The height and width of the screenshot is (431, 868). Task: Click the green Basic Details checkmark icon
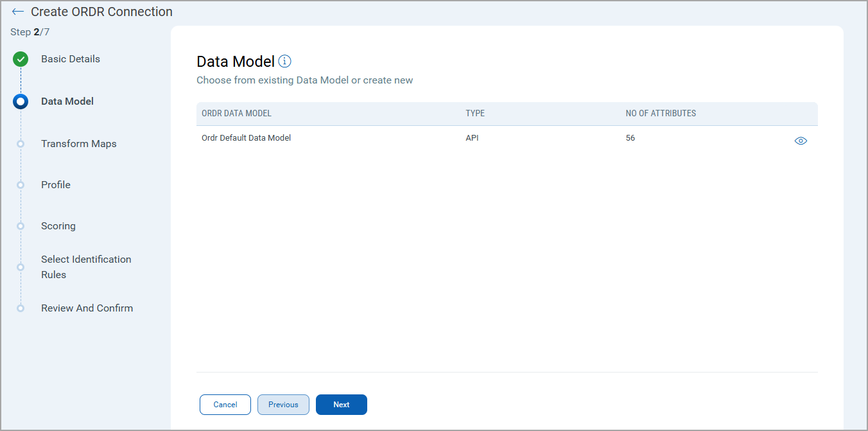21,60
